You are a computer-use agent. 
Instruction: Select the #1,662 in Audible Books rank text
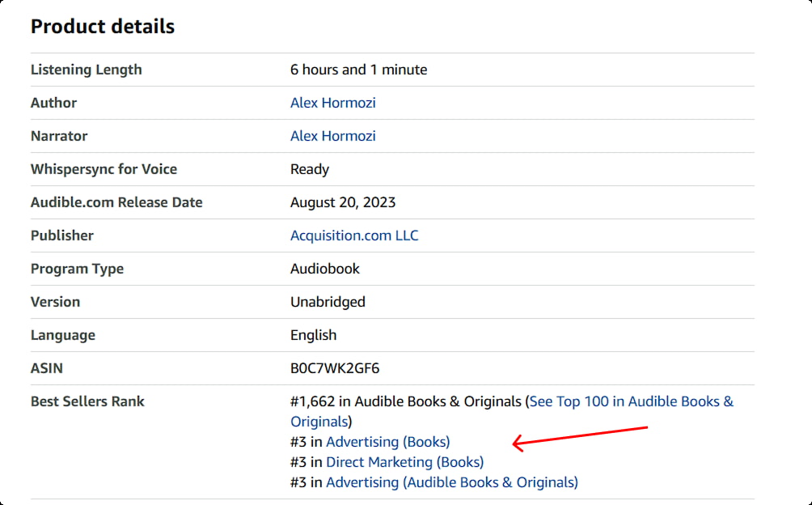[405, 401]
